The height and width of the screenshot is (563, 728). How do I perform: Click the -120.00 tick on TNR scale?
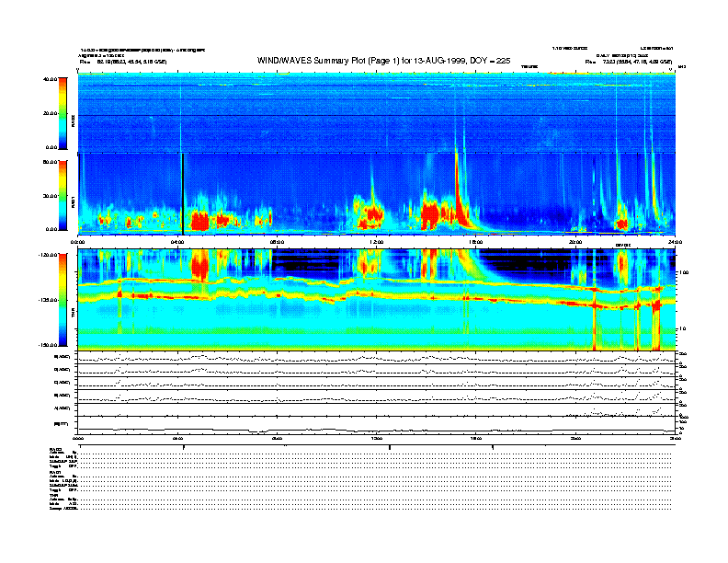click(x=48, y=255)
